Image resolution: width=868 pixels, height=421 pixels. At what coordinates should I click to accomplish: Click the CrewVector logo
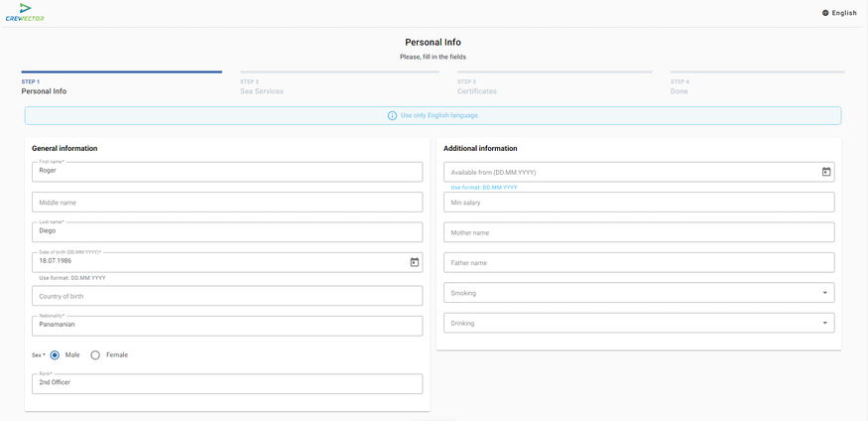click(x=25, y=13)
